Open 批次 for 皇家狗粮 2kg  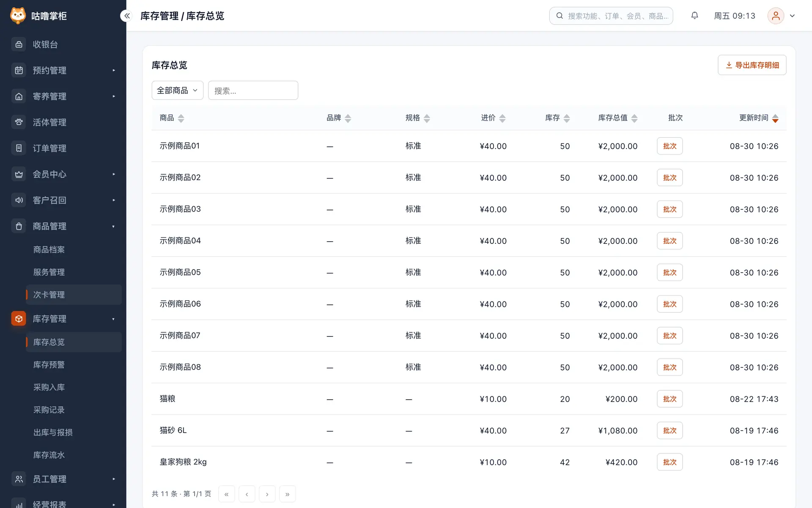[669, 462]
